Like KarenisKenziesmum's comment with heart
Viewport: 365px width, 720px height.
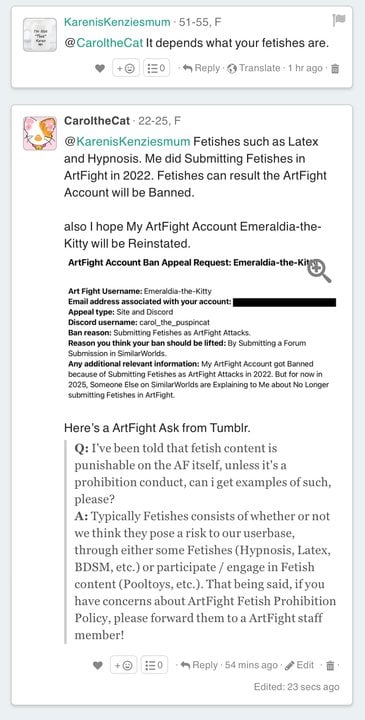point(100,68)
